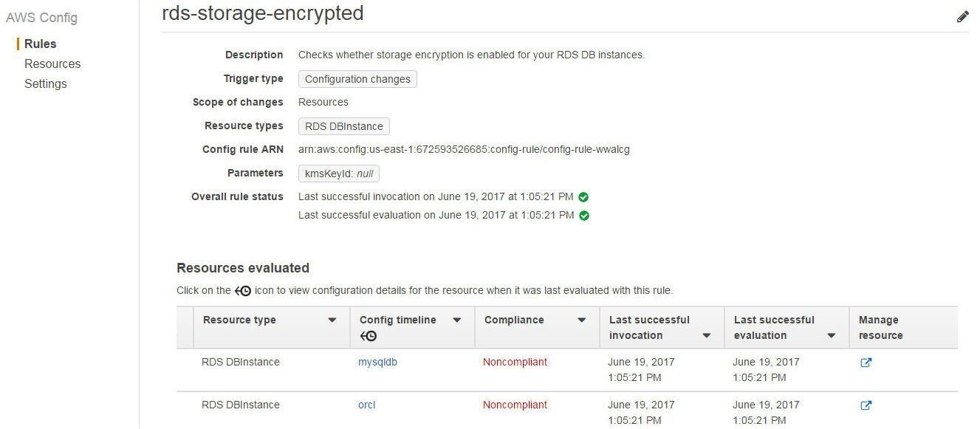The width and height of the screenshot is (980, 429).
Task: Click green check beside last successful invocation
Action: coord(583,197)
